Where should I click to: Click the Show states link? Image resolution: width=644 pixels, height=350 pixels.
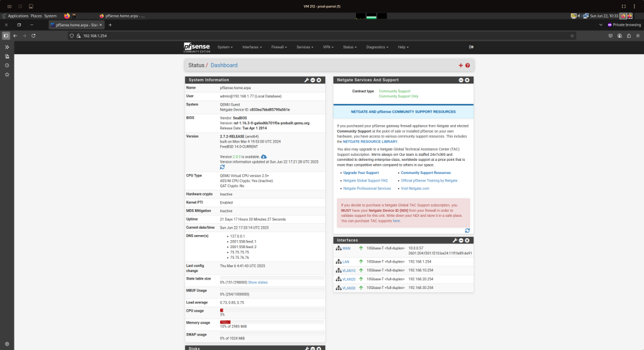257,282
